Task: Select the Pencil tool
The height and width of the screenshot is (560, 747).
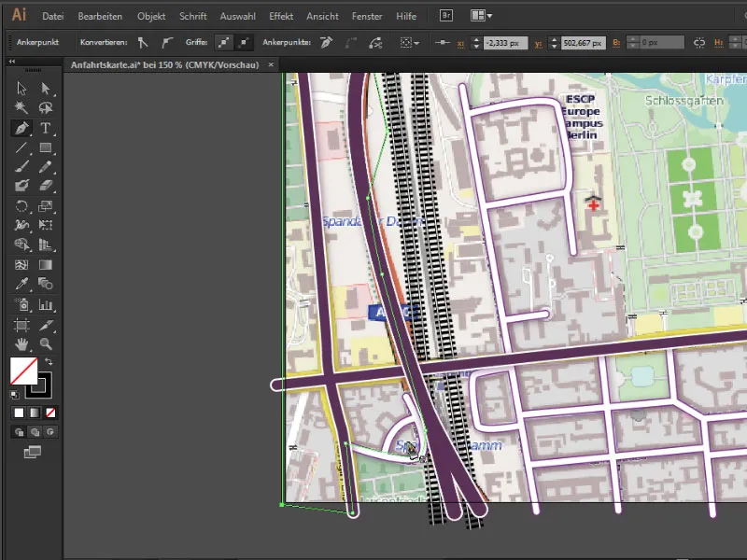Action: (45, 167)
